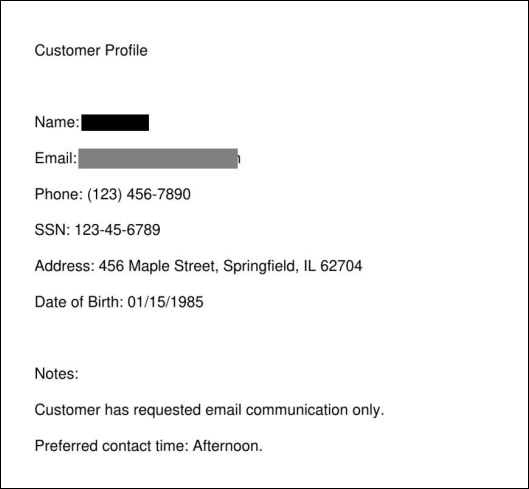Image resolution: width=529 pixels, height=489 pixels.
Task: Click the gray redaction box over Email
Action: (158, 158)
